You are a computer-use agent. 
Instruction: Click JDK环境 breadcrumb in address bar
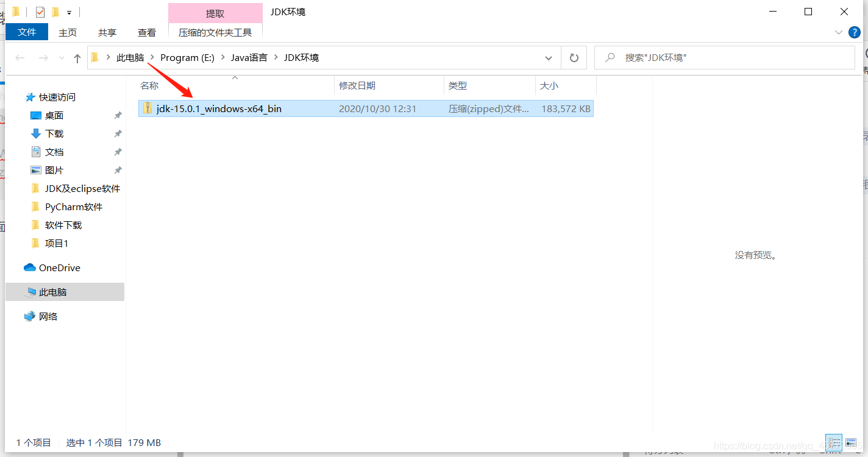(301, 58)
